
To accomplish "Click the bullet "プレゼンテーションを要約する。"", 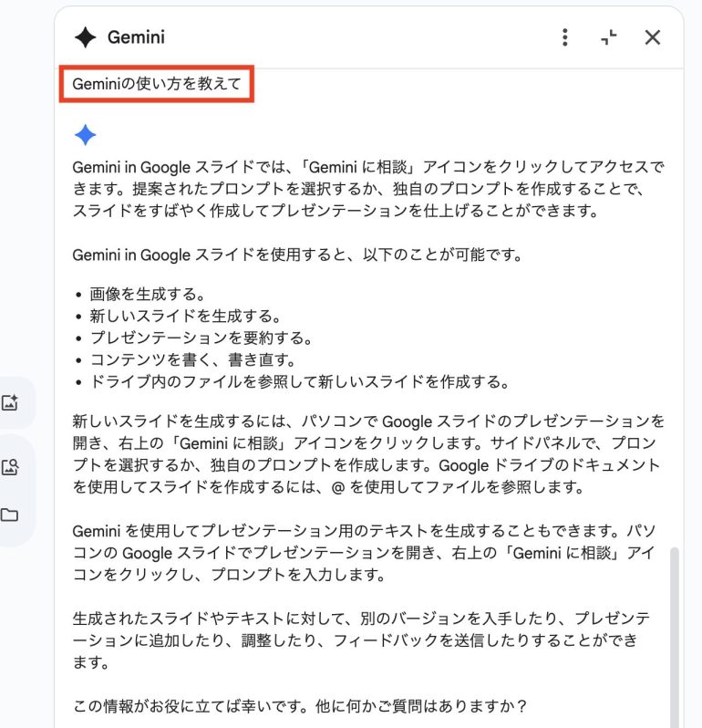I will [x=201, y=338].
